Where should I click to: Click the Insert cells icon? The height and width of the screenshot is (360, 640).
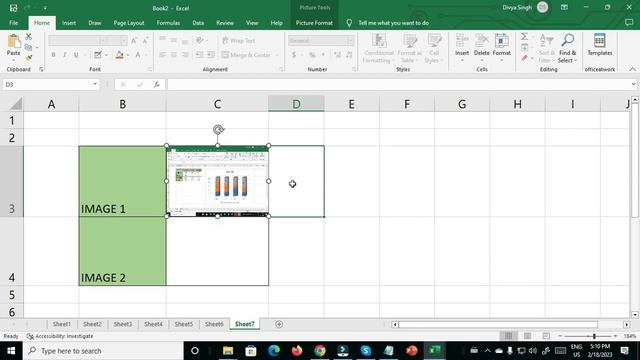click(x=462, y=41)
